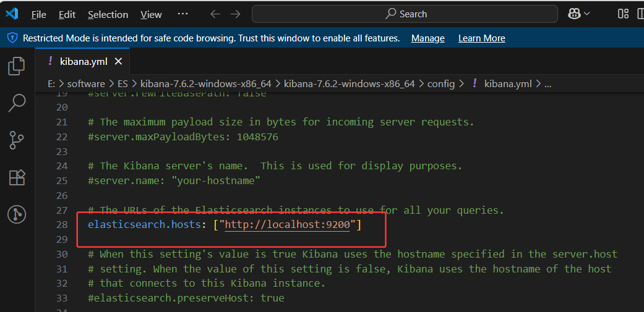This screenshot has height=312, width=644.
Task: Click the Search command center box
Action: (x=405, y=14)
